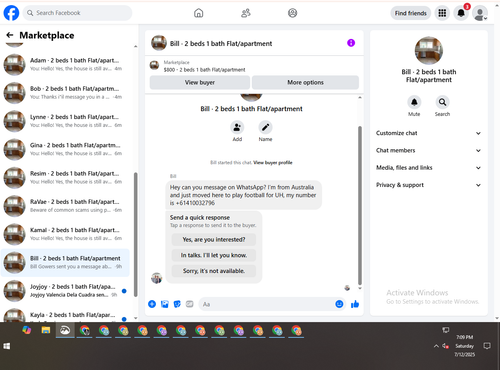500x370 pixels.
Task: Attach a photo with image icon
Action: coord(165,304)
